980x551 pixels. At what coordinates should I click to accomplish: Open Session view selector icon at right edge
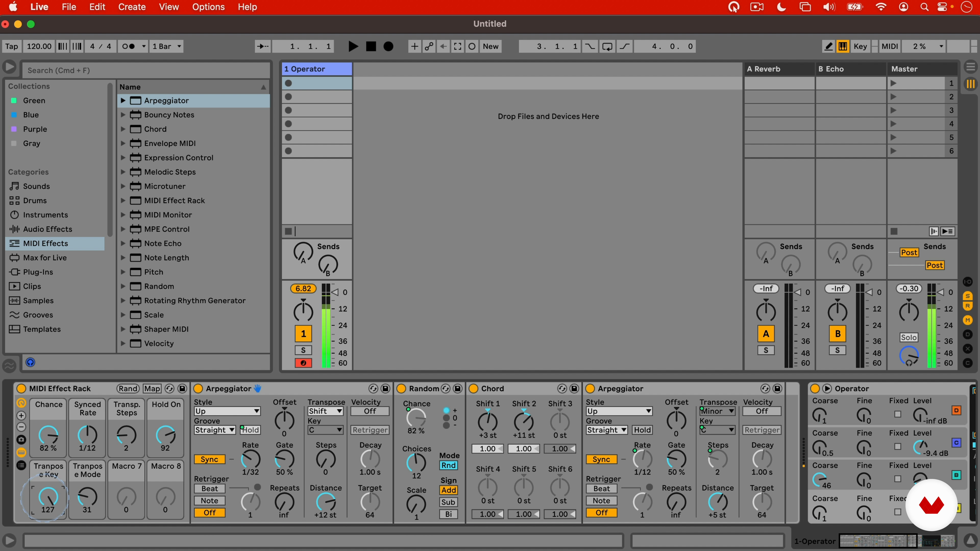tap(971, 84)
